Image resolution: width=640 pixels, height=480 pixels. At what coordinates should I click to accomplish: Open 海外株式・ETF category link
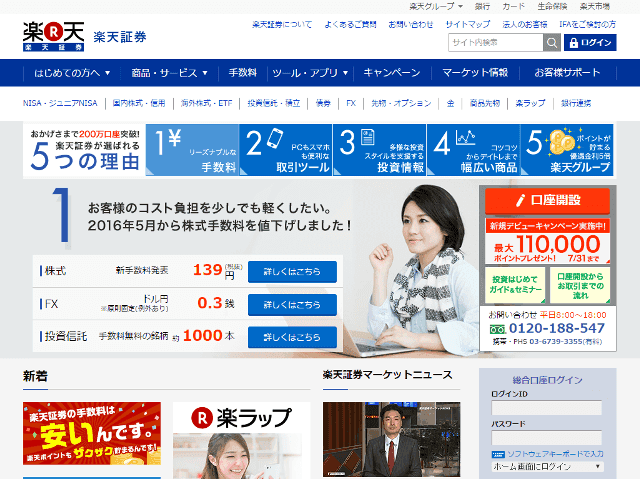coord(207,103)
